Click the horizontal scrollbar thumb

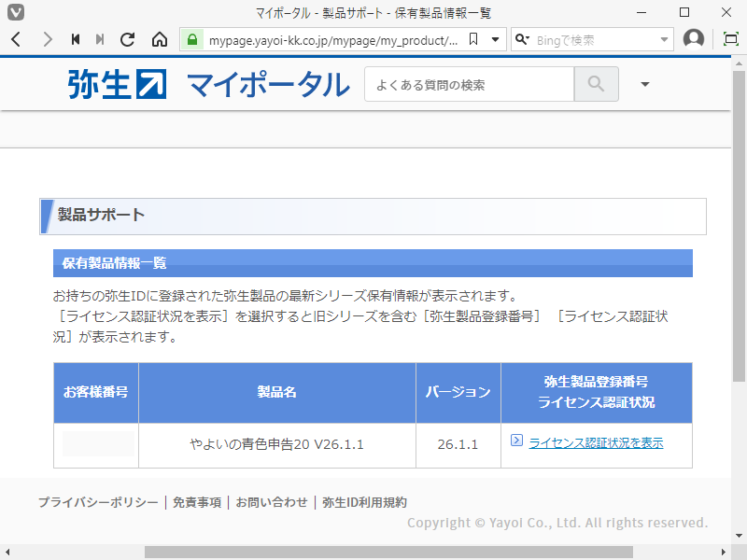point(388,552)
